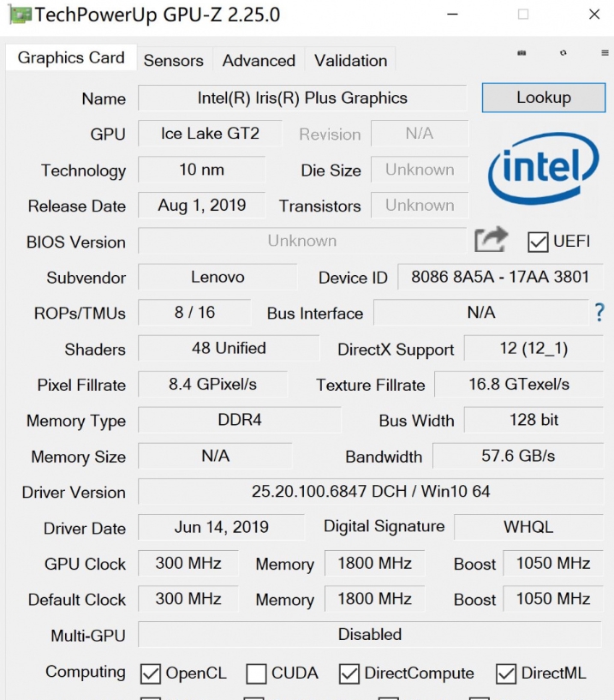Open the hamburger menu icon
The width and height of the screenshot is (614, 700).
[x=604, y=53]
